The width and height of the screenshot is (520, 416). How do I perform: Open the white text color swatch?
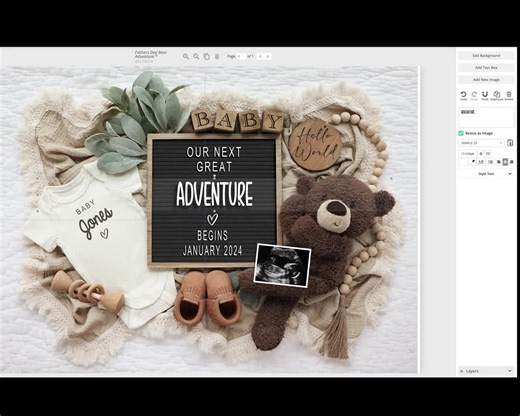[463, 162]
